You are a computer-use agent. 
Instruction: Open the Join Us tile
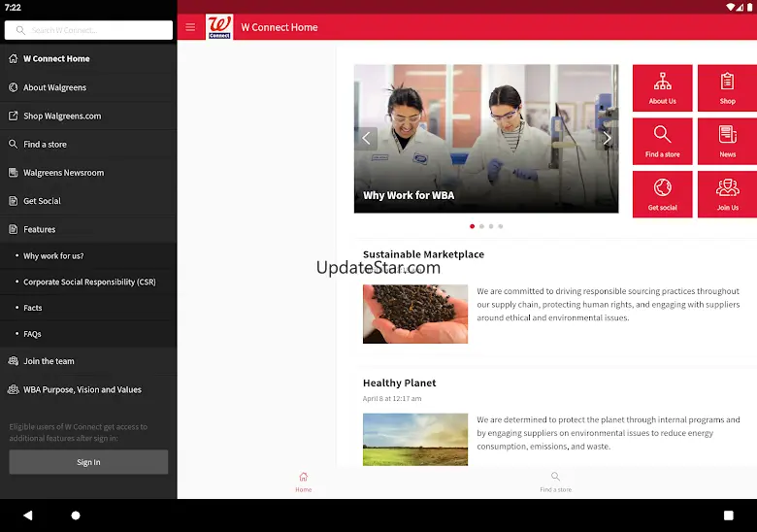(727, 194)
